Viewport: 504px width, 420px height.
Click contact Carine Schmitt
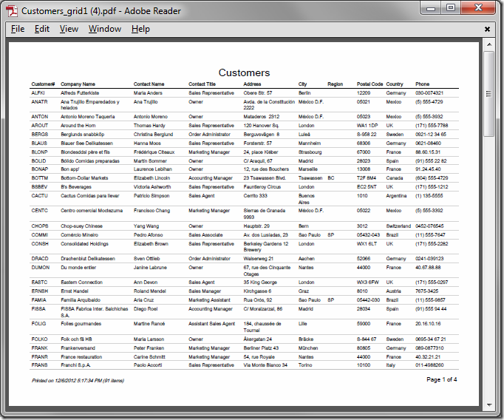coord(149,357)
